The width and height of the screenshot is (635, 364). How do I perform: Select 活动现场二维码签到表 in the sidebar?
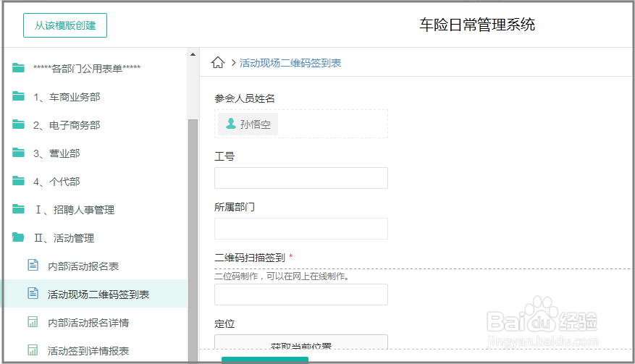click(x=98, y=295)
